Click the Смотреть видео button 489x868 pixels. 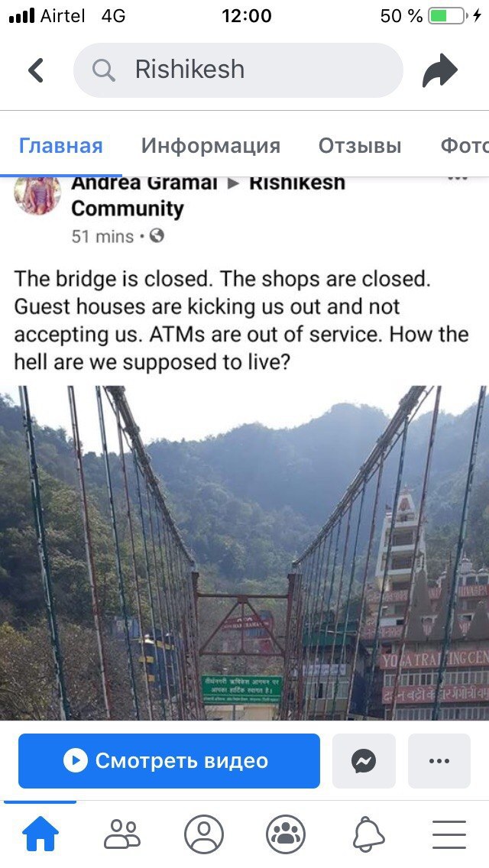pos(169,760)
